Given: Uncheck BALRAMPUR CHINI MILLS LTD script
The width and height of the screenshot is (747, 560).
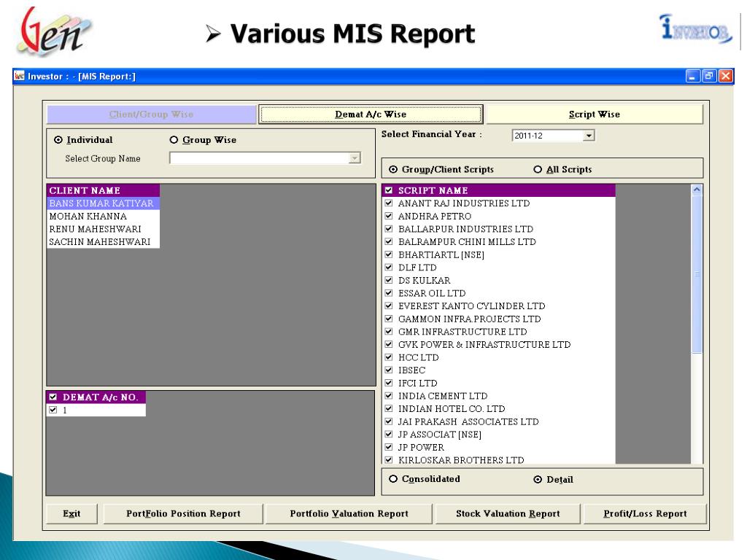Looking at the screenshot, I should 389,242.
